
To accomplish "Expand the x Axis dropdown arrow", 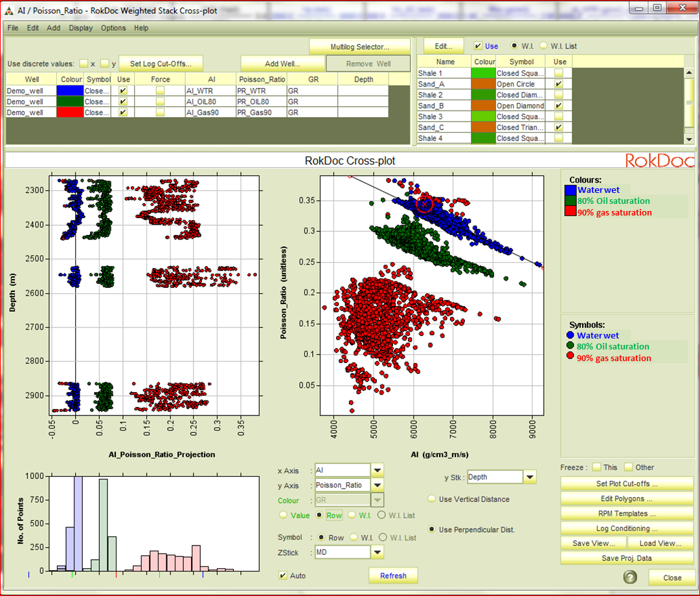I will (378, 470).
